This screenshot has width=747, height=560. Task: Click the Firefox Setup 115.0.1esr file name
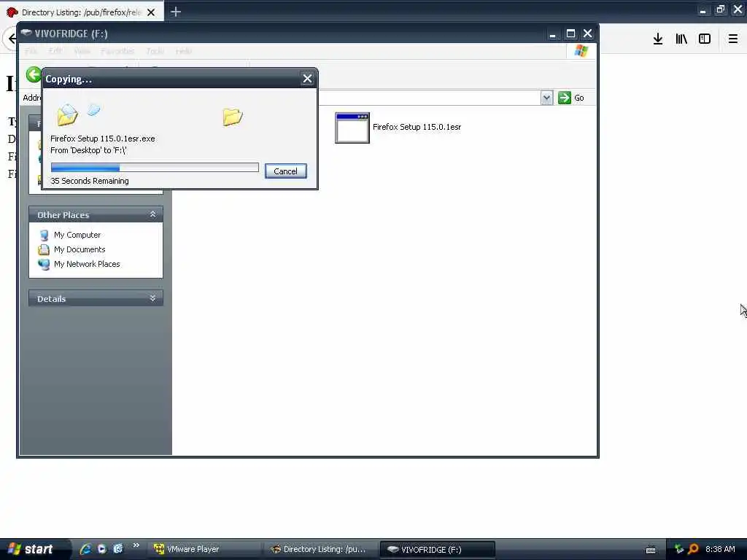click(417, 127)
